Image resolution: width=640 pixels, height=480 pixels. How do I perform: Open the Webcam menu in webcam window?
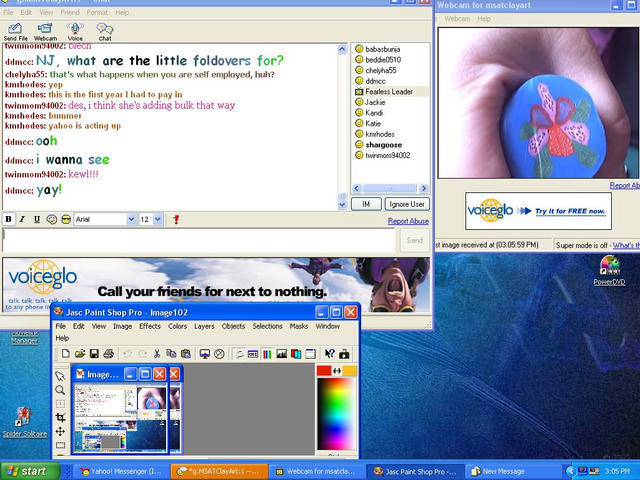point(457,19)
